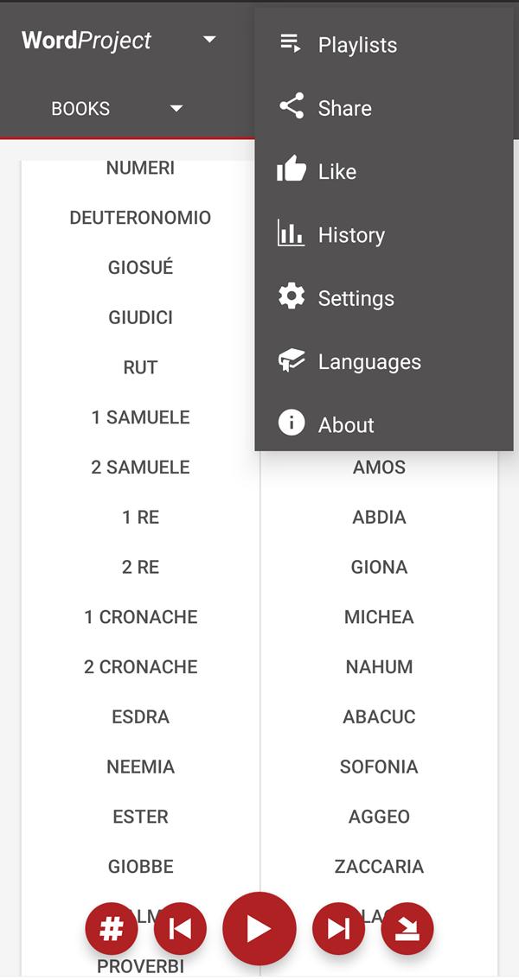Open the book GIONA
Screen dimensions: 519x980
(x=379, y=567)
